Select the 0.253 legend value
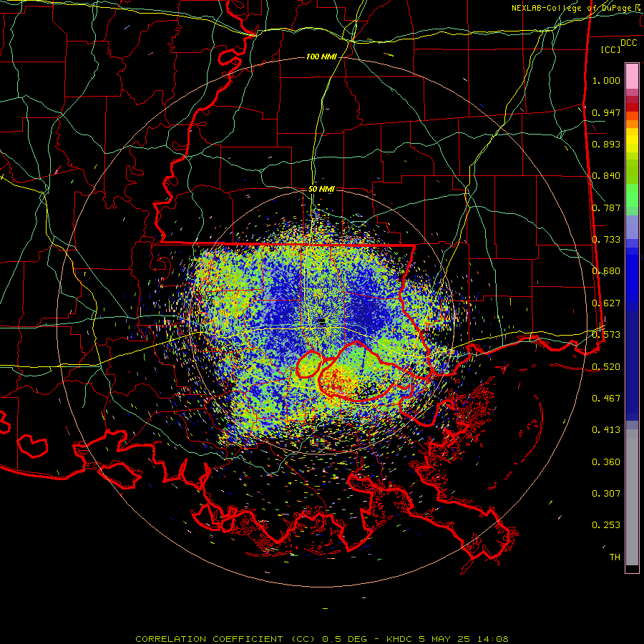The image size is (644, 644). click(x=606, y=525)
